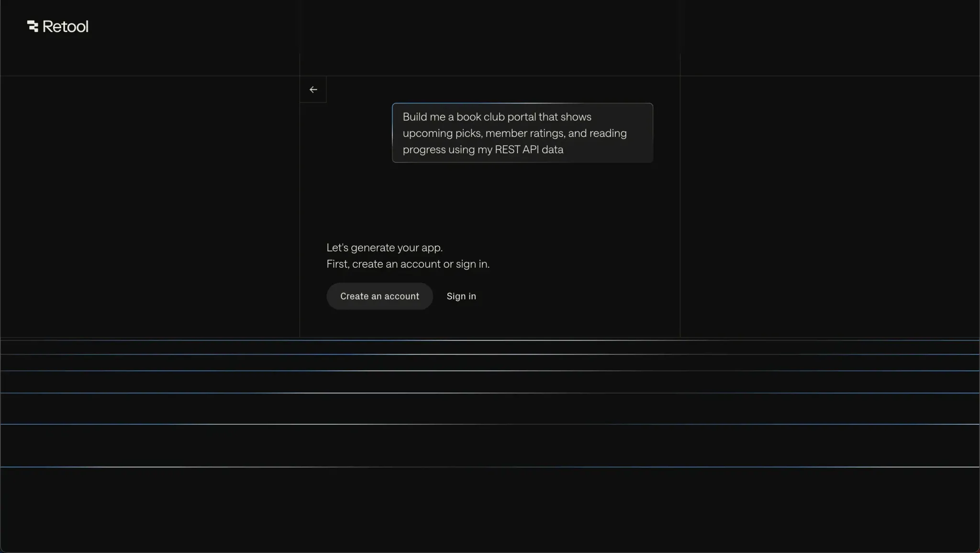Screen dimensions: 980x553
Task: Click the Retool logo icon
Action: (33, 26)
